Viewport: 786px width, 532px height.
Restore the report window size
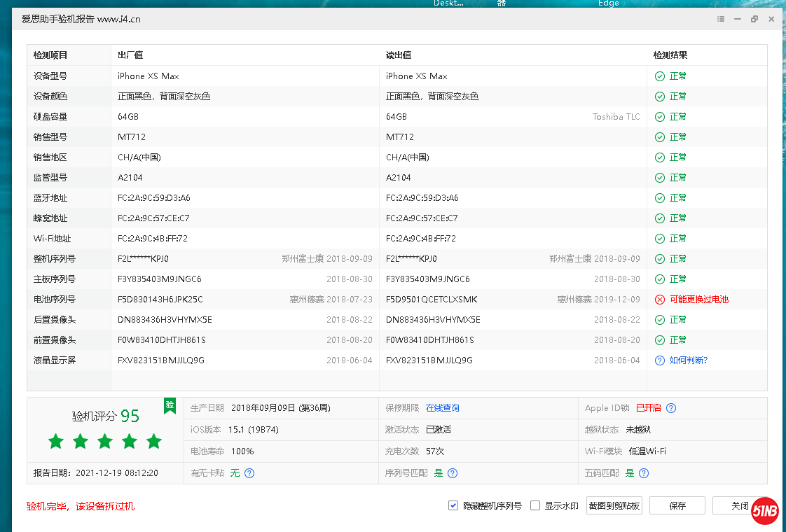(754, 20)
